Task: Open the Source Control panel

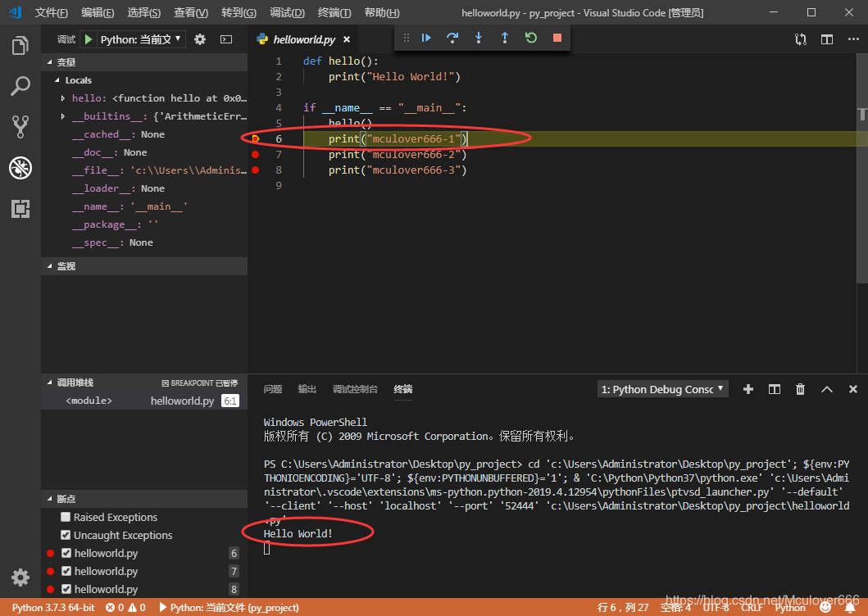Action: (20, 126)
